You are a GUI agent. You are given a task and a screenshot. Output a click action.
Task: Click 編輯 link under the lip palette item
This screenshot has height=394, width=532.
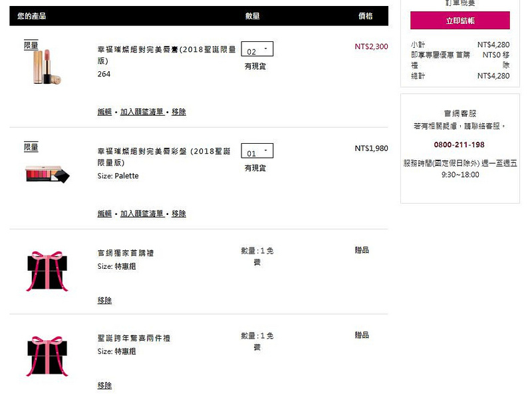[x=104, y=214]
